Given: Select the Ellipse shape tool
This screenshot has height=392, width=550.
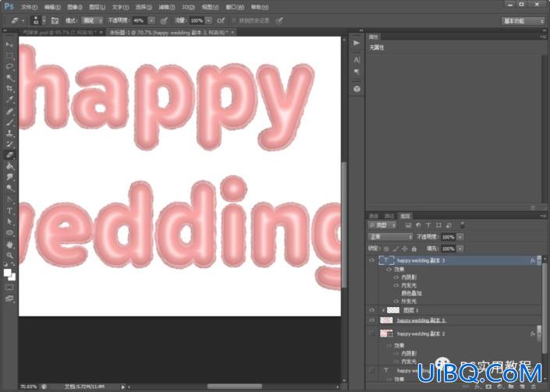Looking at the screenshot, I should pos(9,232).
